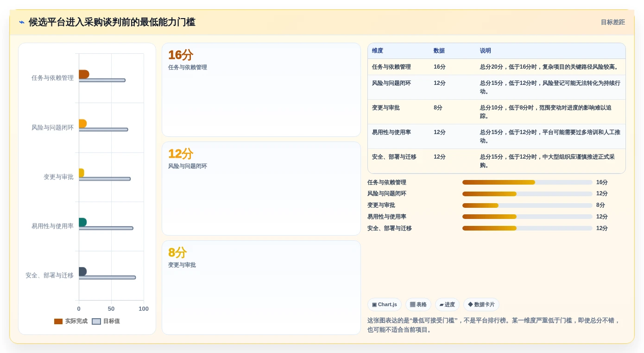
Task: Click the 说明 table column header
Action: coord(486,51)
